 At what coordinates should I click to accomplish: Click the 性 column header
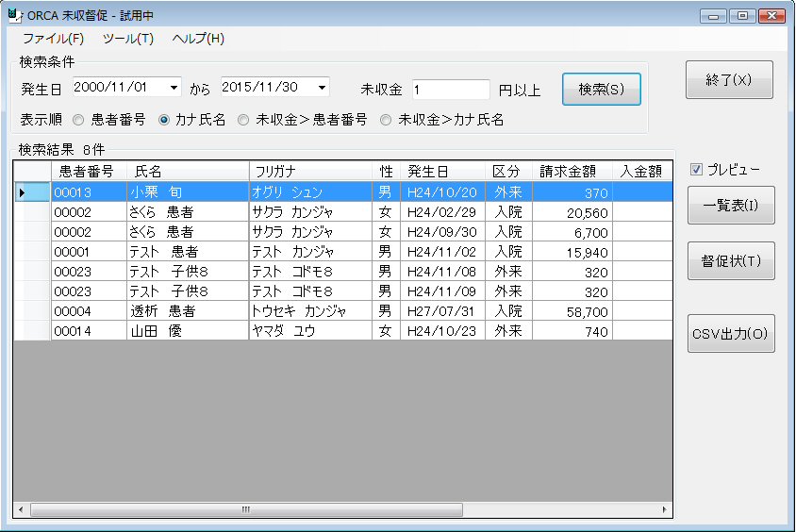click(386, 171)
